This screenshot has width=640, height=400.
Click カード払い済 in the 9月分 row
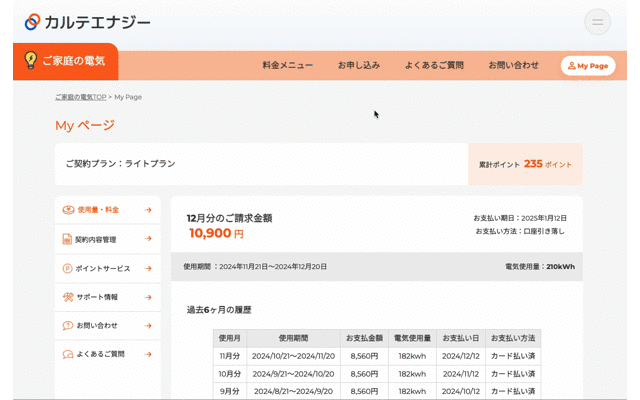tap(513, 391)
